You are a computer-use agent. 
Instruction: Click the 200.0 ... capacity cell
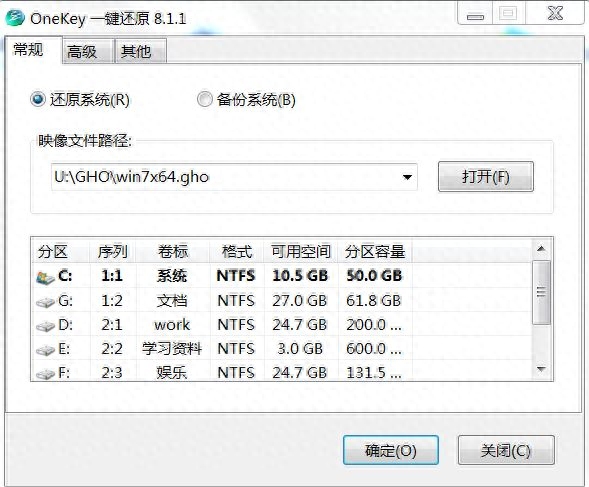374,325
